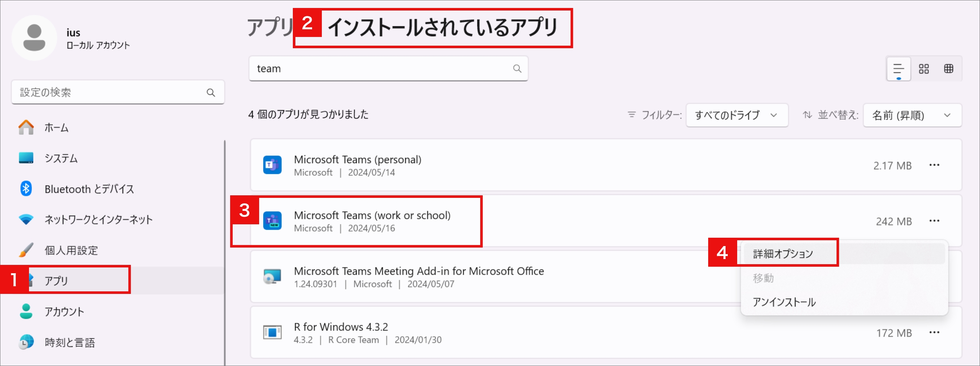Focus the 設定の検索 search field
Image resolution: width=980 pixels, height=366 pixels.
click(x=118, y=92)
